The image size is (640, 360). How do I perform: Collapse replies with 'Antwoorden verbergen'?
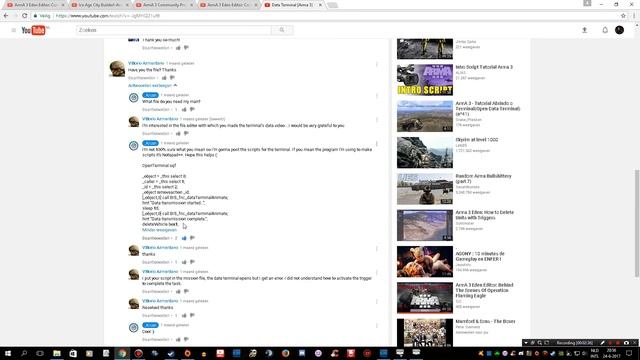click(153, 86)
